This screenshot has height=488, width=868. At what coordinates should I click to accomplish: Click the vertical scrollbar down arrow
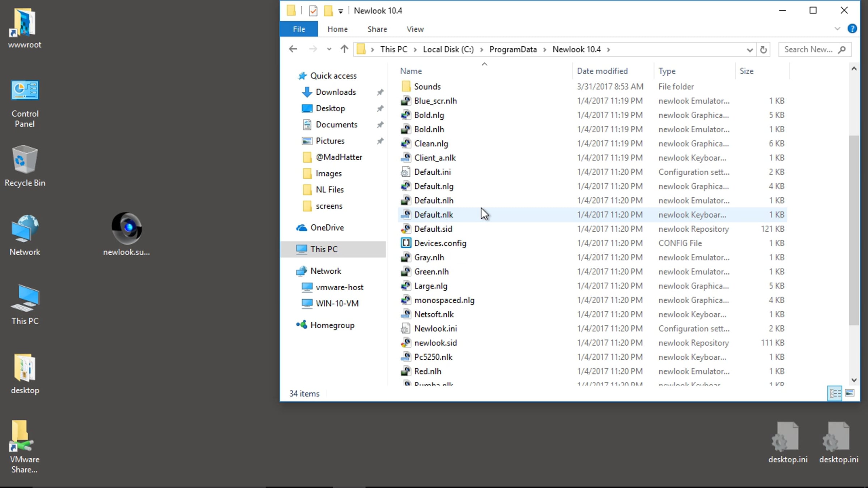pyautogui.click(x=854, y=380)
